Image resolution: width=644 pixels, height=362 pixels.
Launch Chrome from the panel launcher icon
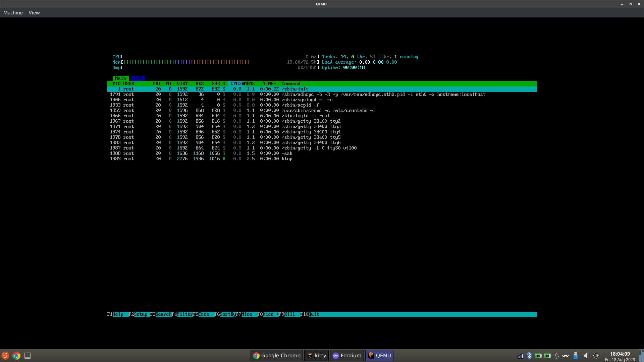pyautogui.click(x=16, y=356)
